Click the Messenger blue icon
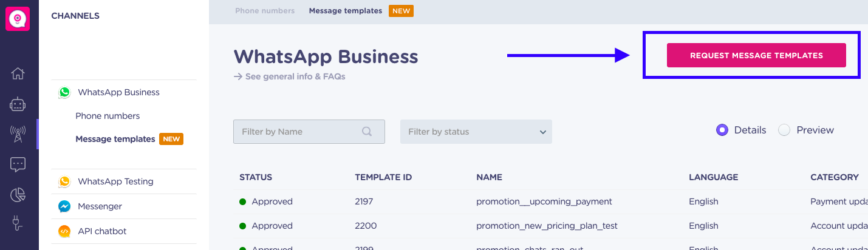The image size is (868, 250). pos(64,206)
